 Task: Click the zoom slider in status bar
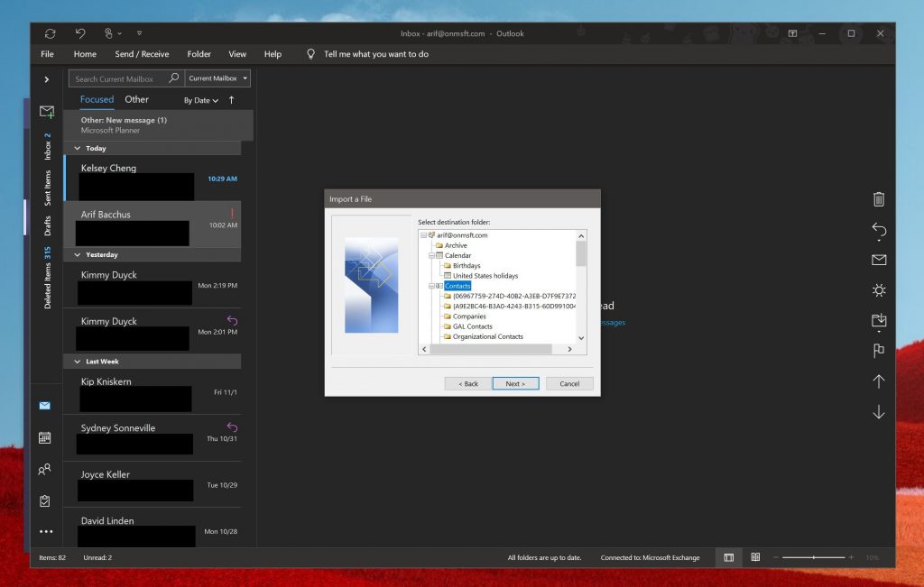[814, 557]
